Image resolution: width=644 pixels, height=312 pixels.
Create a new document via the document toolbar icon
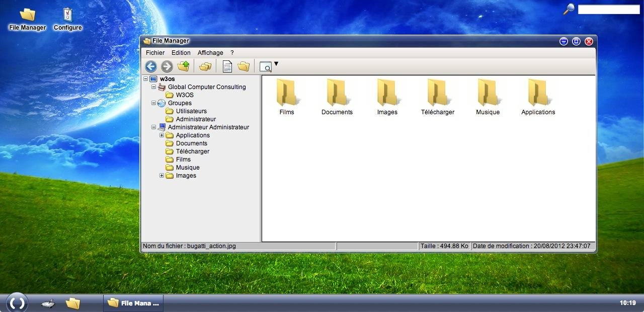click(x=226, y=66)
